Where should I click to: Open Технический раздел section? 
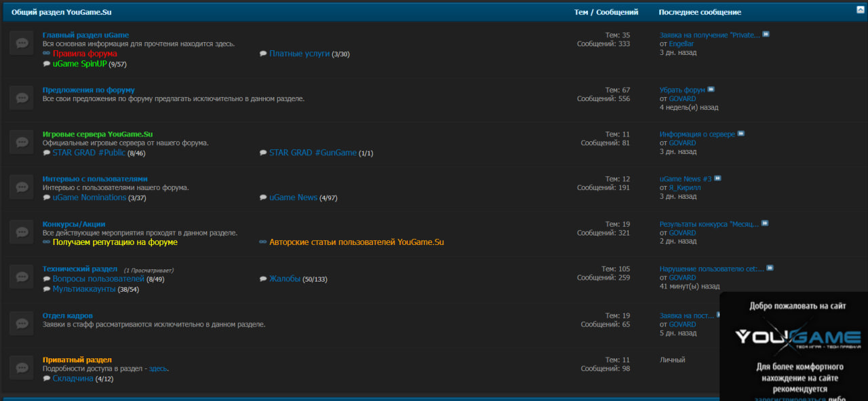(x=80, y=269)
